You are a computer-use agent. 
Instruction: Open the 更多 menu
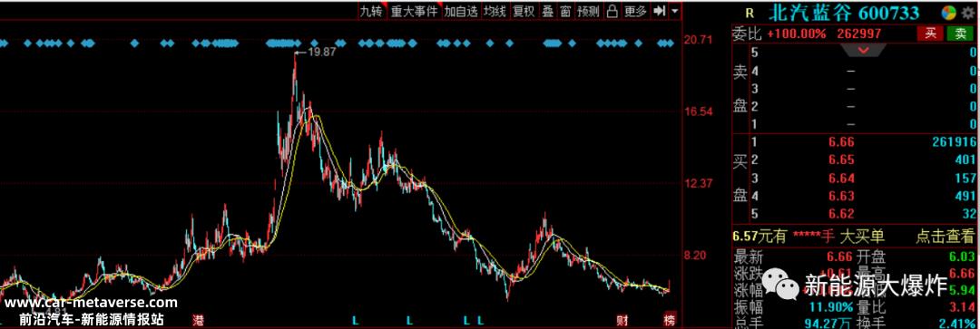click(x=635, y=11)
